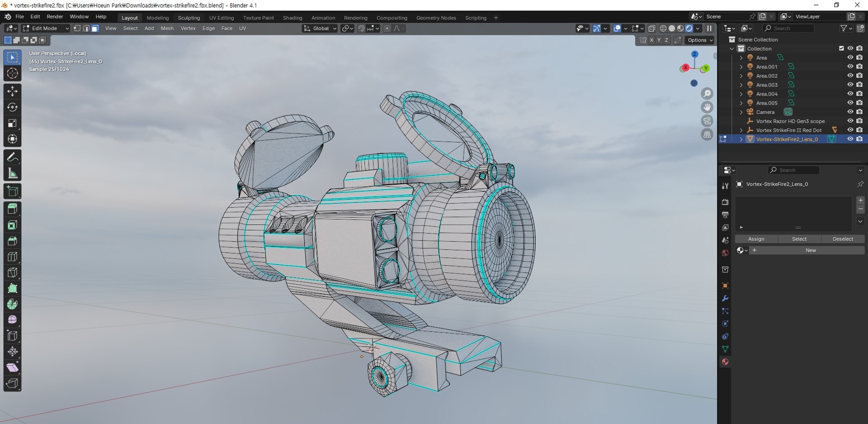Open material slot specials dropdown

click(x=860, y=221)
